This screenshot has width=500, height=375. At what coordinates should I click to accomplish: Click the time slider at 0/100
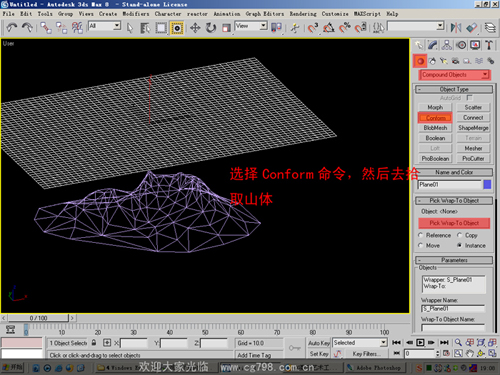(38, 318)
